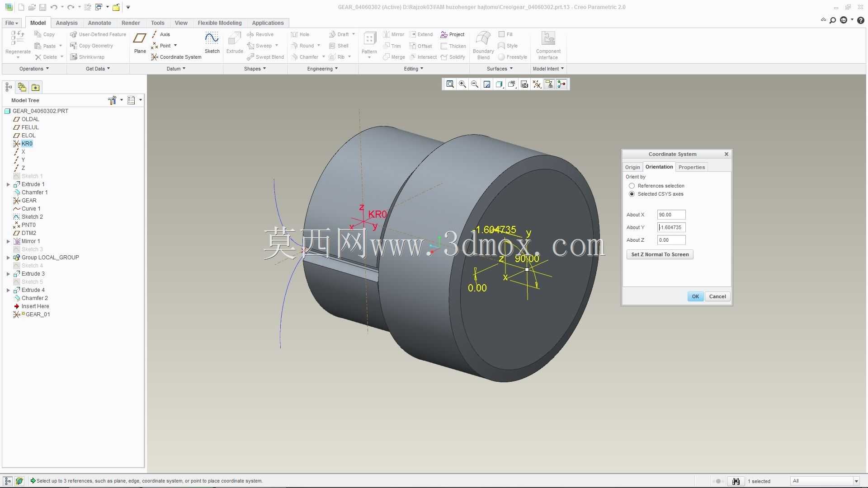
Task: Toggle the Annotation Display icon
Action: pos(549,84)
